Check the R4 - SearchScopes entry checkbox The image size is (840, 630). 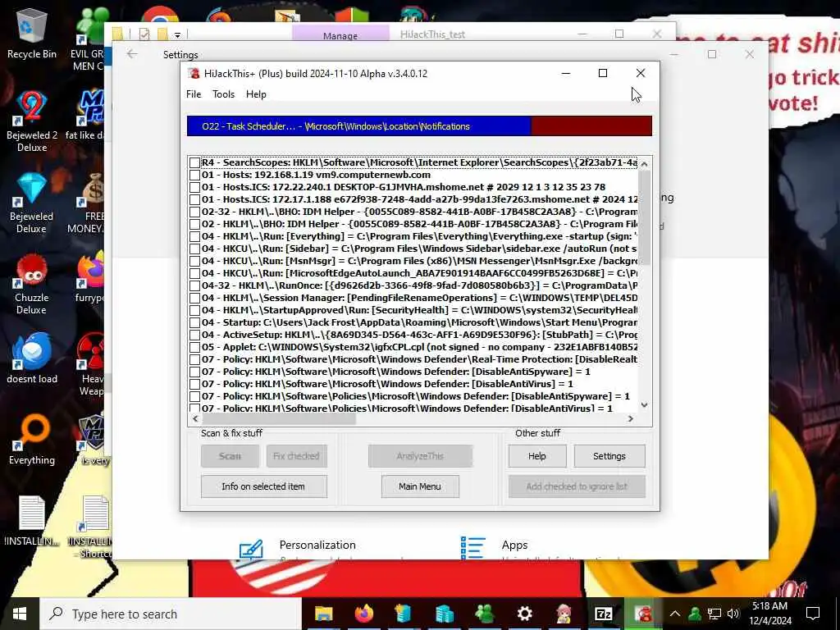pos(194,162)
